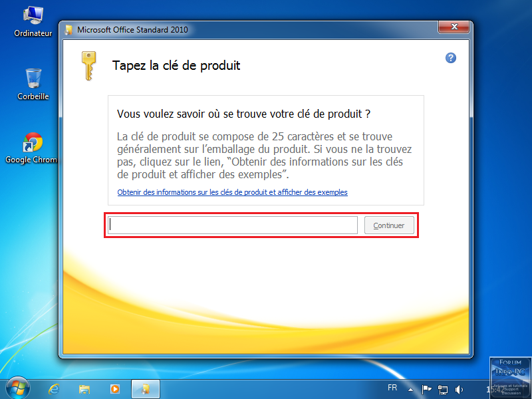
Task: Select the Google Chrome desktop shortcut
Action: pyautogui.click(x=31, y=148)
